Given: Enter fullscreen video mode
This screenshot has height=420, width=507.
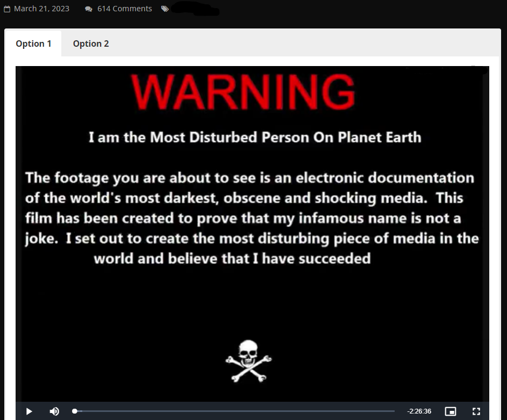Looking at the screenshot, I should (476, 411).
